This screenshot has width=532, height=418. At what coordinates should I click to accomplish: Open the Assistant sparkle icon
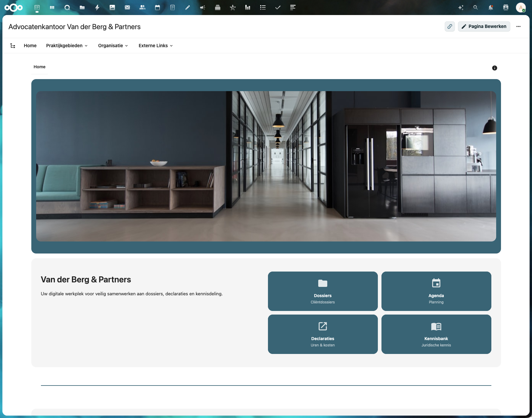click(461, 8)
